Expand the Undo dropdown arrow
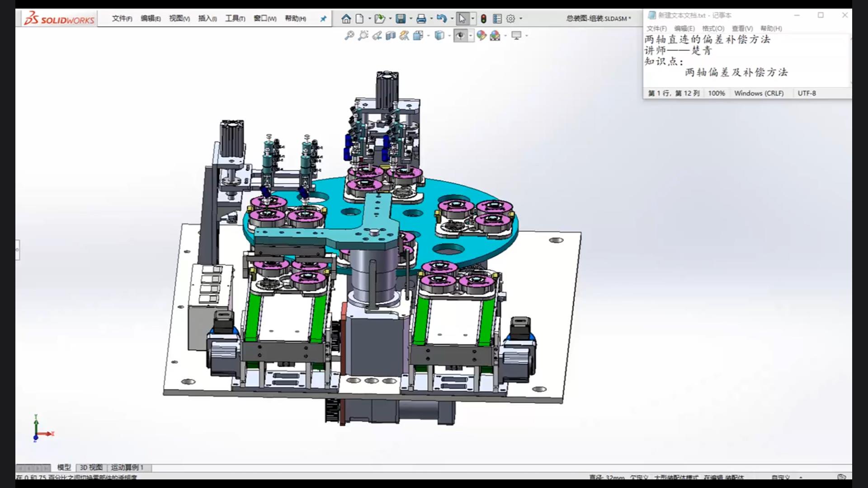Viewport: 868px width, 488px height. 452,19
